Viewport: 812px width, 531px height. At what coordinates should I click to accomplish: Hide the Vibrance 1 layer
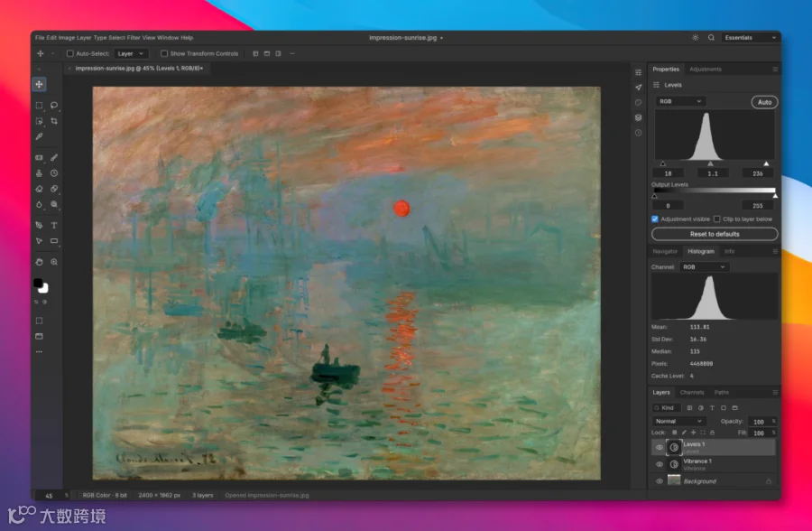click(660, 464)
